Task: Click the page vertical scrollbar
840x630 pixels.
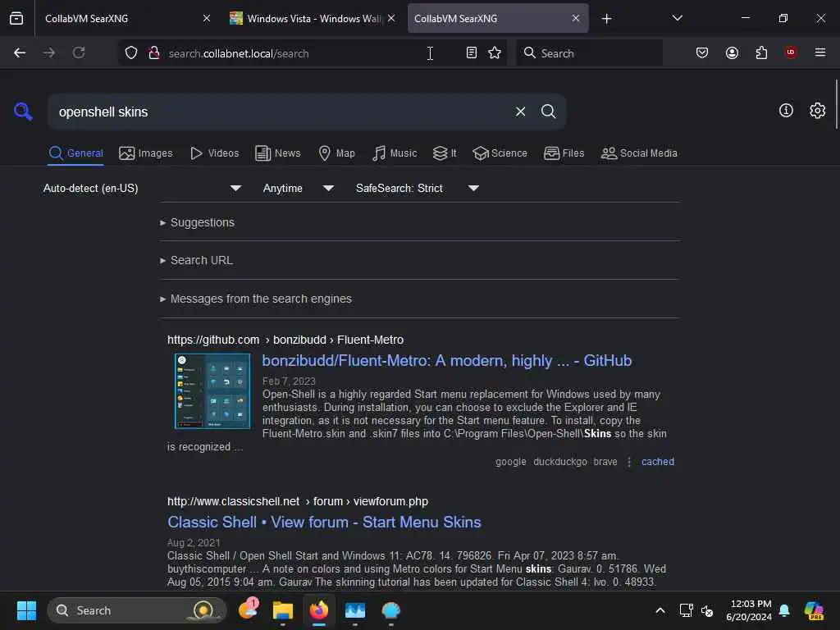Action: (x=836, y=104)
